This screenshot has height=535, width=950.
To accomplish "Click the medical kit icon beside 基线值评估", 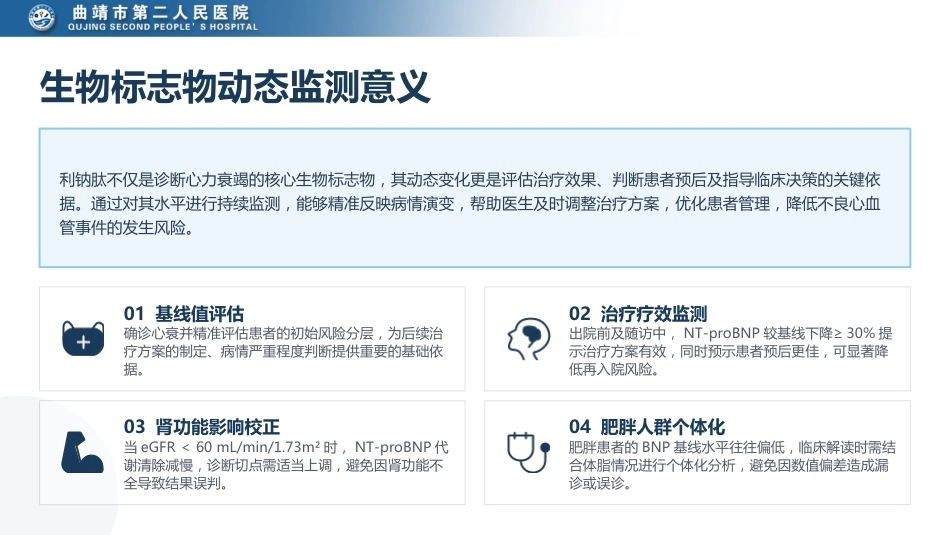I will (x=83, y=339).
